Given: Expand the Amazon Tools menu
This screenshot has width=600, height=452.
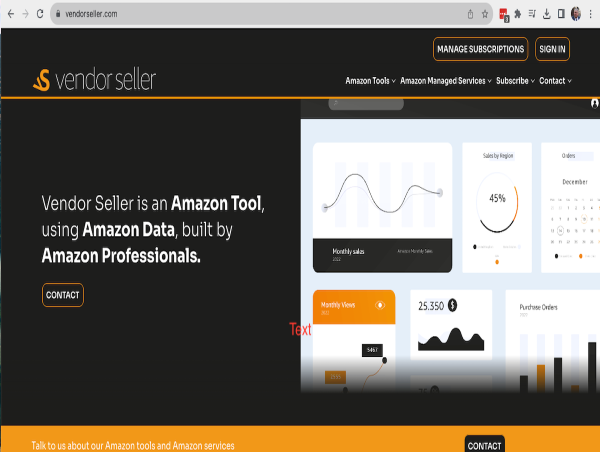Looking at the screenshot, I should [370, 81].
